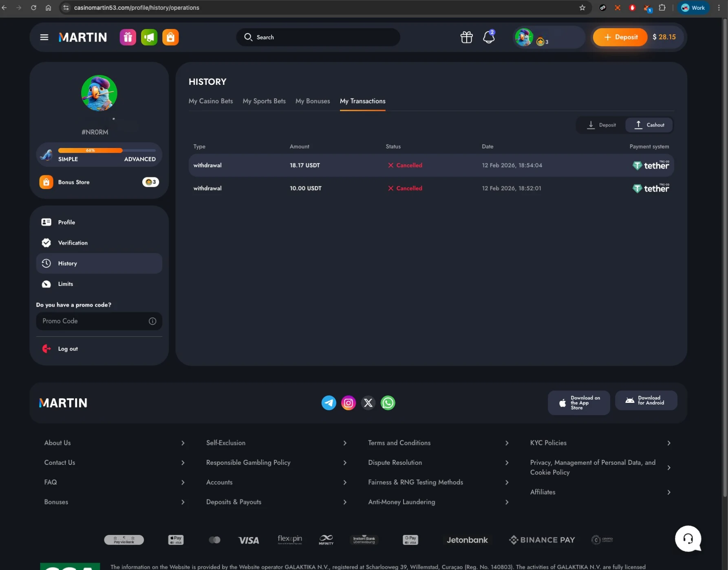Click the VISA payment logo
The width and height of the screenshot is (728, 570).
point(249,540)
